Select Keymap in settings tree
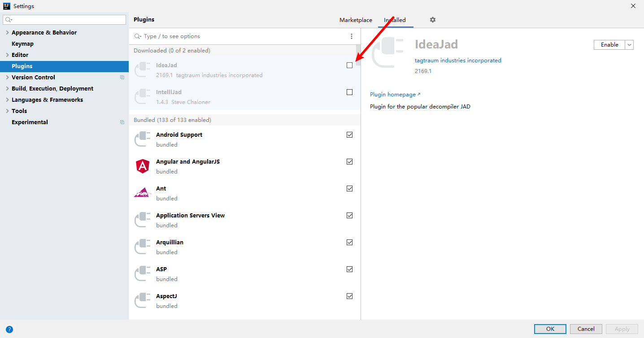 [x=22, y=44]
